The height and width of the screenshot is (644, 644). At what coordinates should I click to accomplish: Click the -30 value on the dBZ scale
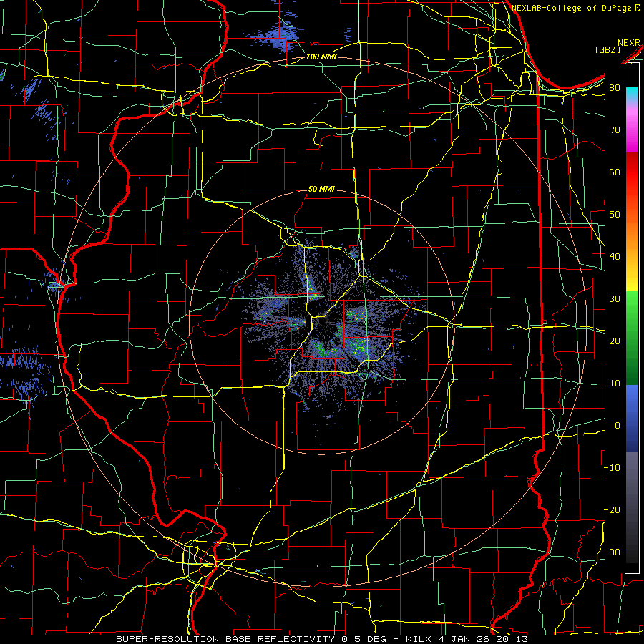click(612, 552)
